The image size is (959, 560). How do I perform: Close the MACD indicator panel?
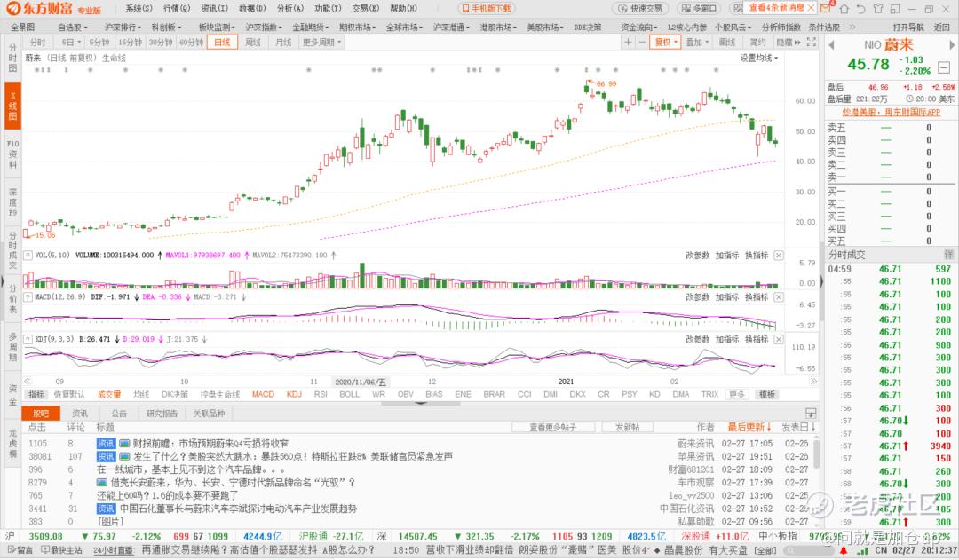coord(779,297)
